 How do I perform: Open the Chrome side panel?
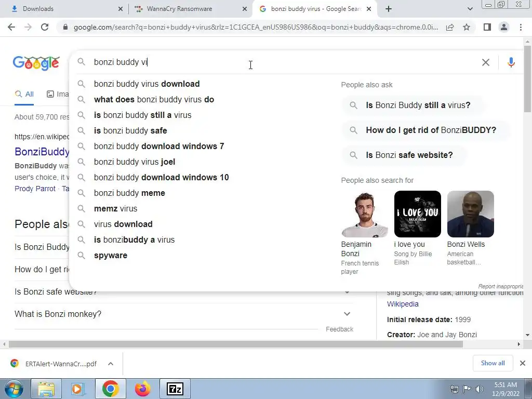click(487, 27)
